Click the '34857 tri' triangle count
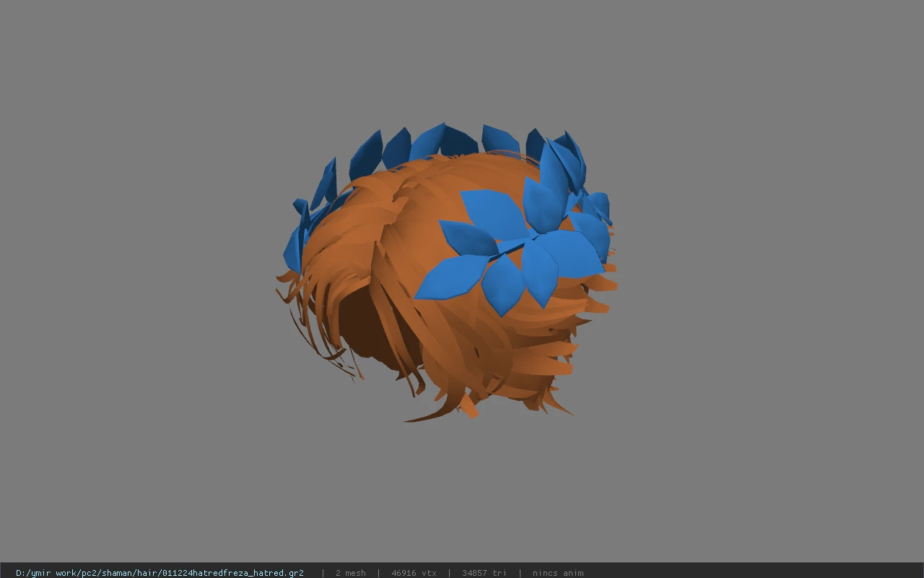The height and width of the screenshot is (578, 924). tap(484, 573)
